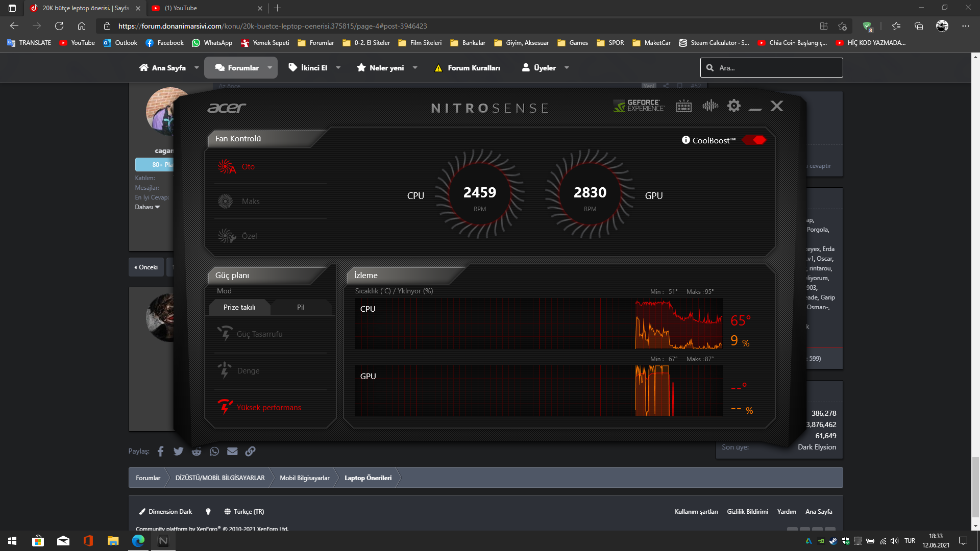
Task: Open WhatsApp bookmark
Action: point(212,43)
